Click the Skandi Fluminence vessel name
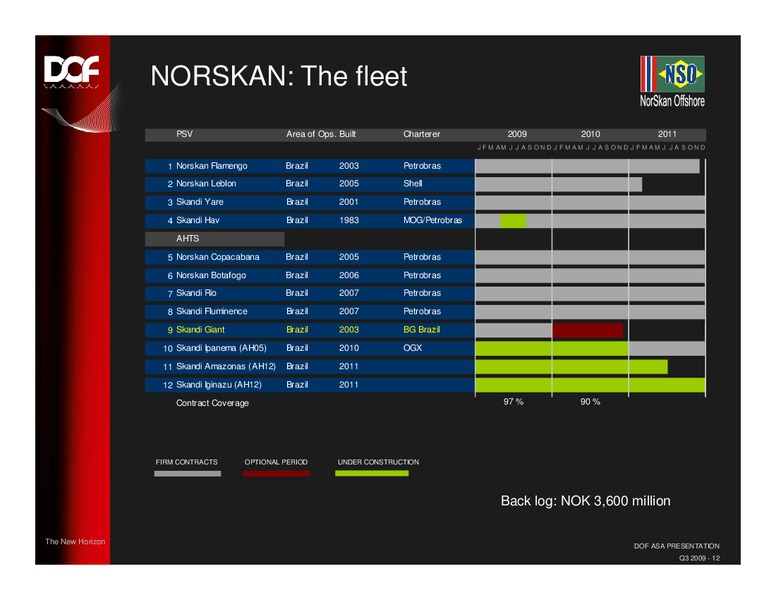 point(212,311)
